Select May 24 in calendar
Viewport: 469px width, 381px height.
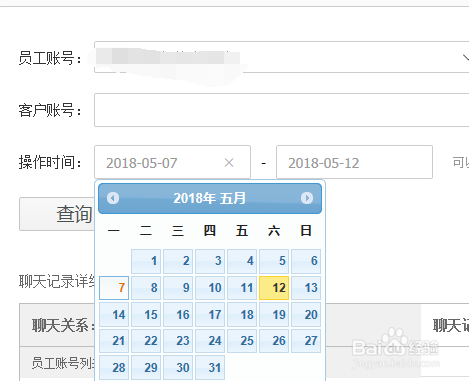(210, 341)
